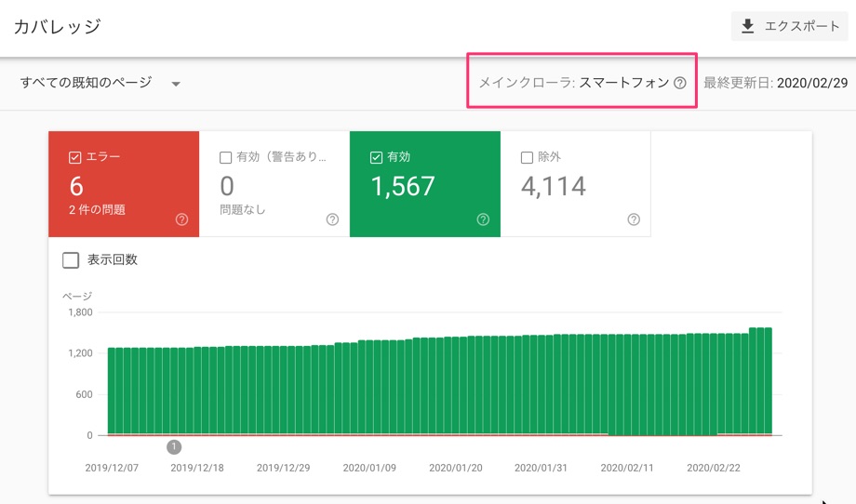The width and height of the screenshot is (856, 504).
Task: Click annotation marker 1 on the chart timeline
Action: [x=174, y=447]
